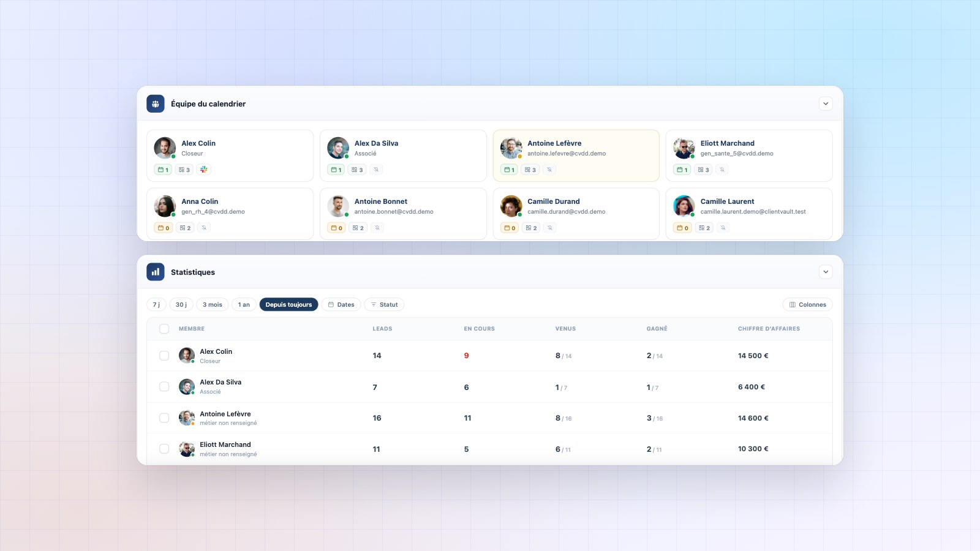Open Camille Laurent's team card
The width and height of the screenshot is (980, 551).
tap(749, 214)
